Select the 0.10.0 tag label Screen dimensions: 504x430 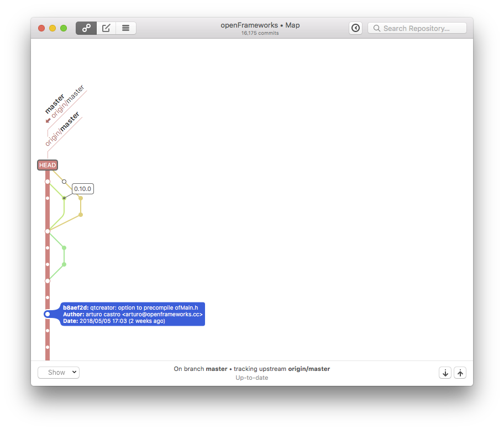coord(82,189)
